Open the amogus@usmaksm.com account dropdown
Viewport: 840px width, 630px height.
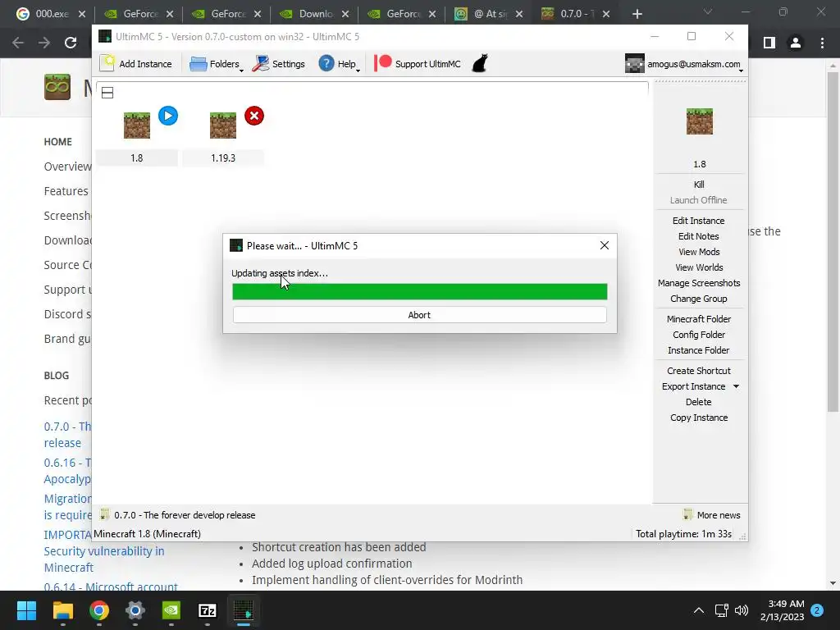point(684,64)
